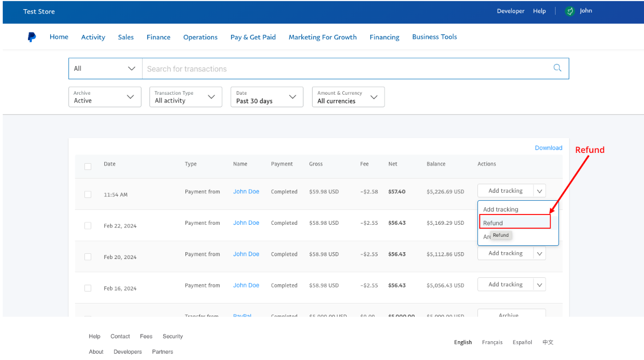The width and height of the screenshot is (644, 360).
Task: Select the Feb 20, 2024 transaction checkbox
Action: pos(88,257)
